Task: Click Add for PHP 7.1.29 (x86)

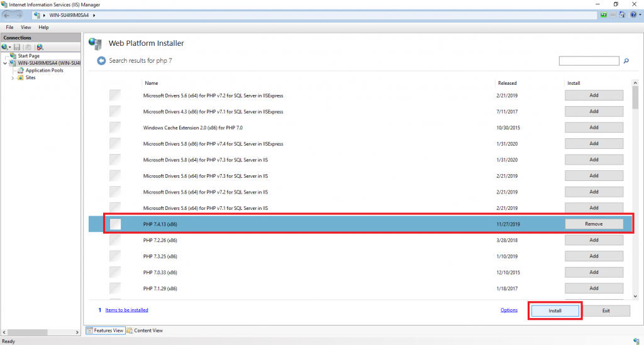Action: click(x=594, y=288)
